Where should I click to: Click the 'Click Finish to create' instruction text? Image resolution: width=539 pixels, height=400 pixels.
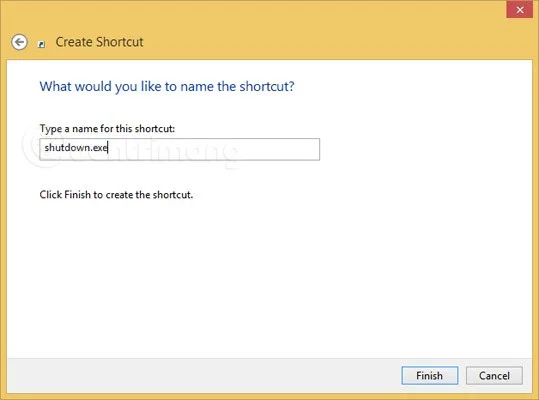[x=116, y=195]
